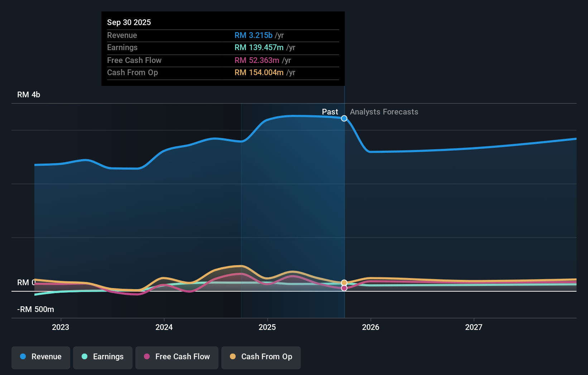Click the 2026 axis label
The image size is (588, 375).
[371, 327]
